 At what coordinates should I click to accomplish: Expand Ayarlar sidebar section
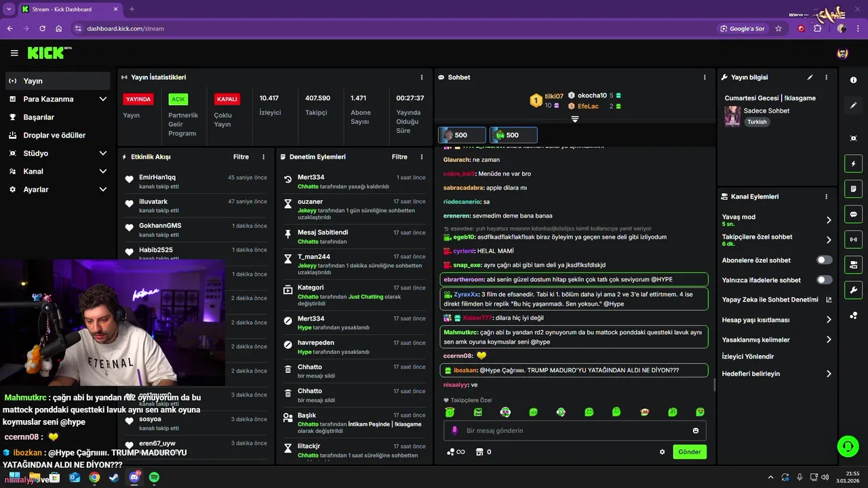[103, 190]
